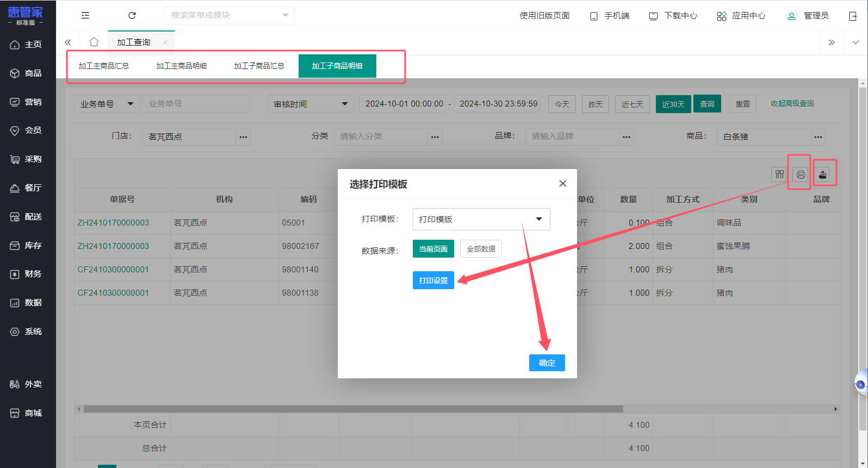Open the 外卖 takeout sidebar item
This screenshot has width=868, height=468.
[x=26, y=384]
